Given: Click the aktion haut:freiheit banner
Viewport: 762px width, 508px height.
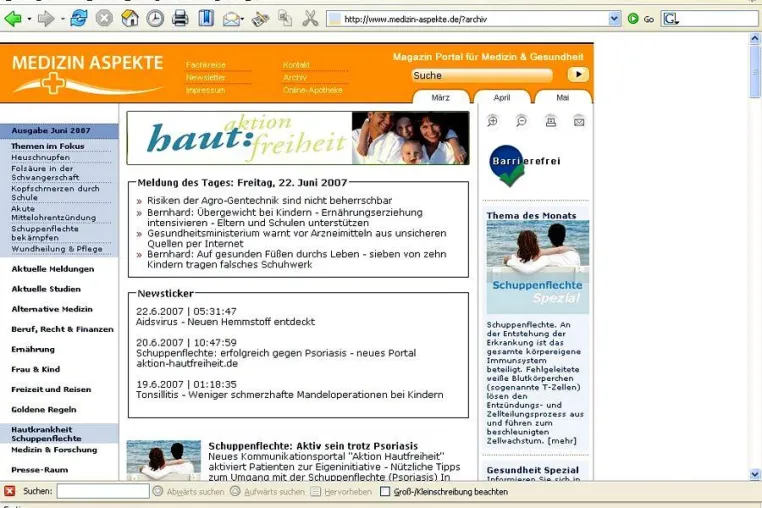Looking at the screenshot, I should click(x=298, y=138).
